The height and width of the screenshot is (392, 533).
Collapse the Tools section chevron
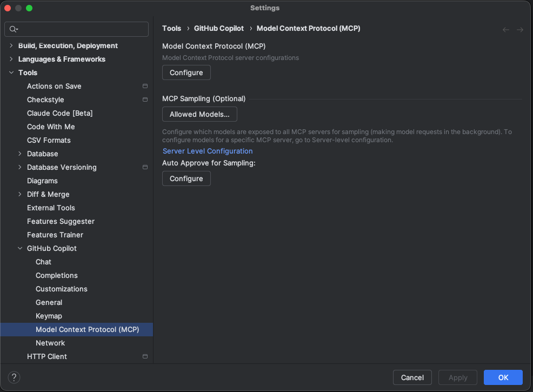[11, 73]
